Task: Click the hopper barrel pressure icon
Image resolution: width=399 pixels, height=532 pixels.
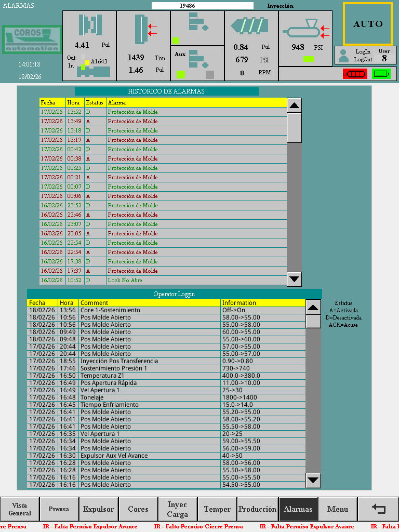Action: pyautogui.click(x=305, y=29)
